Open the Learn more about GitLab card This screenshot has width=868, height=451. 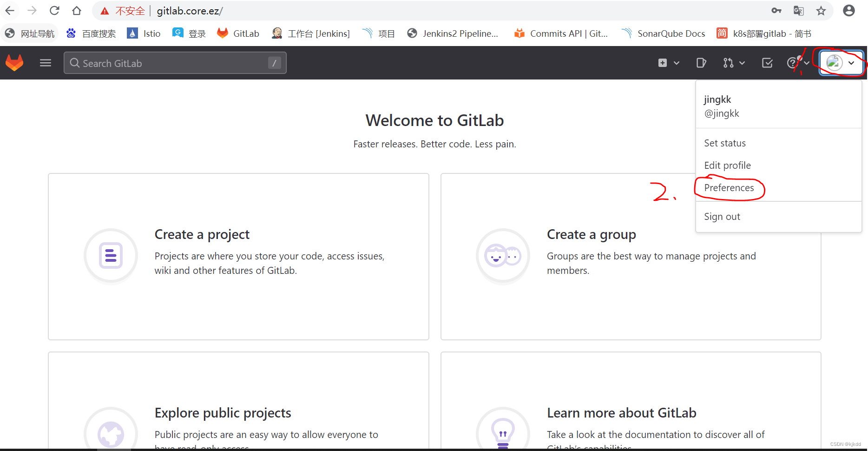[631, 400]
